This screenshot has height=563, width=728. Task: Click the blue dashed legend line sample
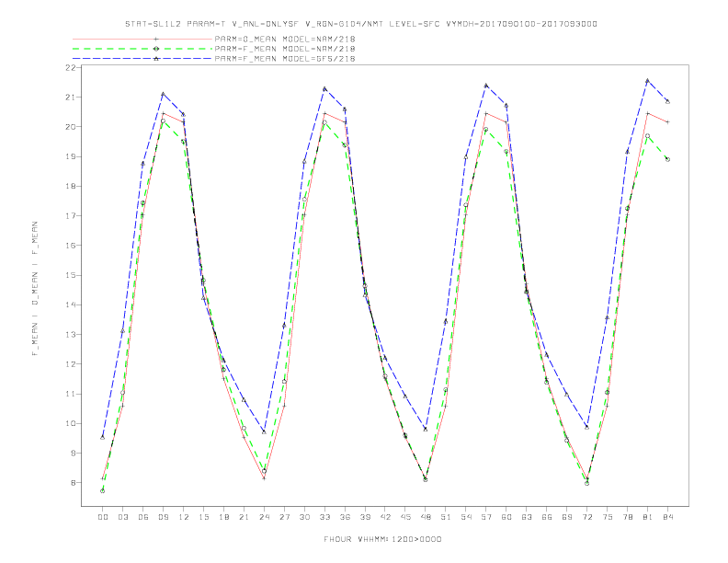(x=142, y=59)
